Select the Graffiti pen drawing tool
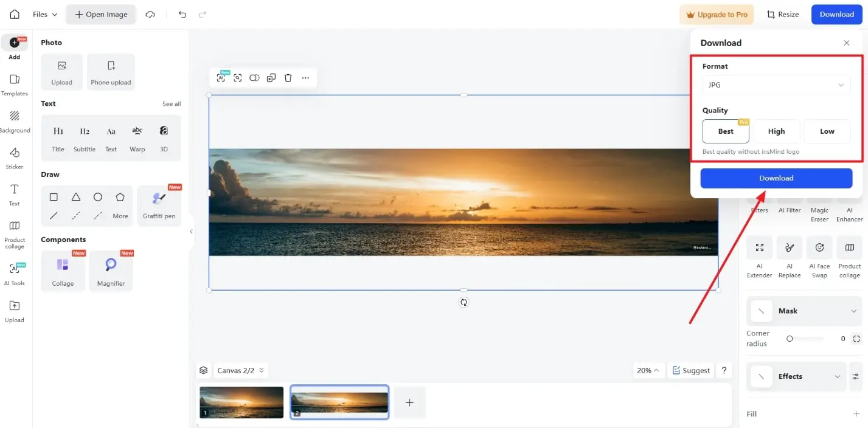The height and width of the screenshot is (428, 868). [159, 204]
